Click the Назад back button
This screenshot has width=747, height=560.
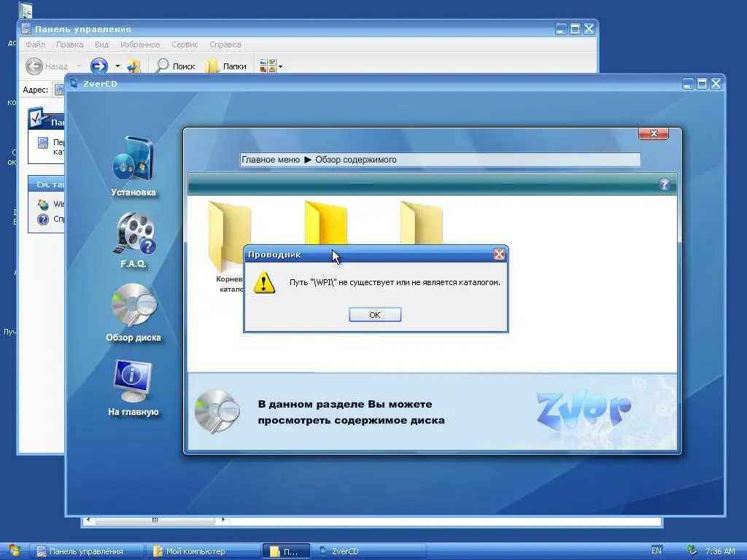click(x=47, y=66)
